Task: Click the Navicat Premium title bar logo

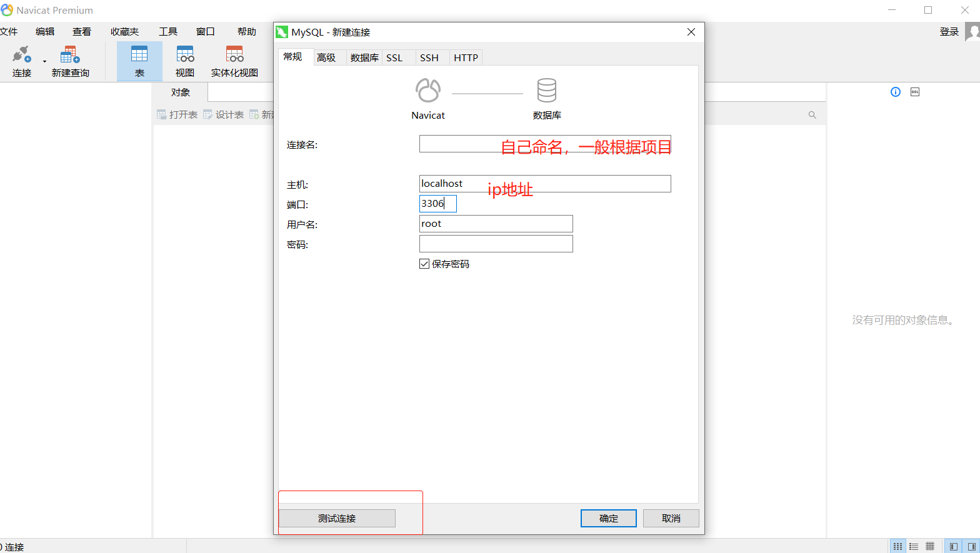Action: tap(7, 10)
